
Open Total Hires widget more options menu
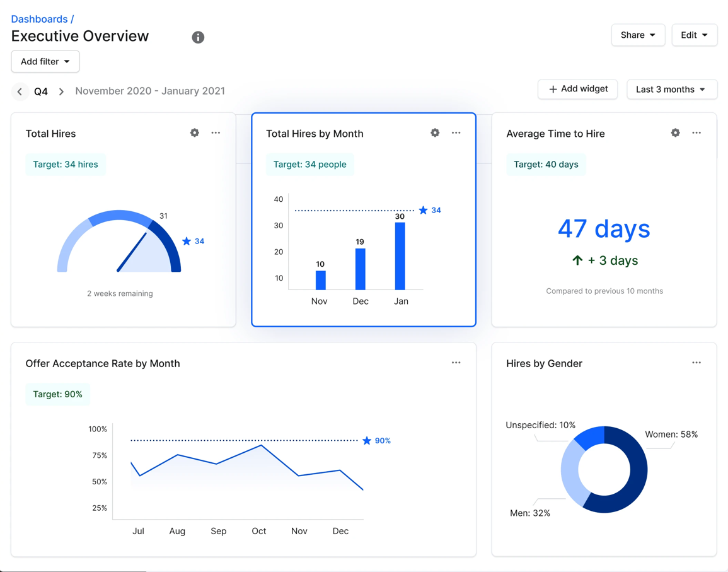click(216, 133)
